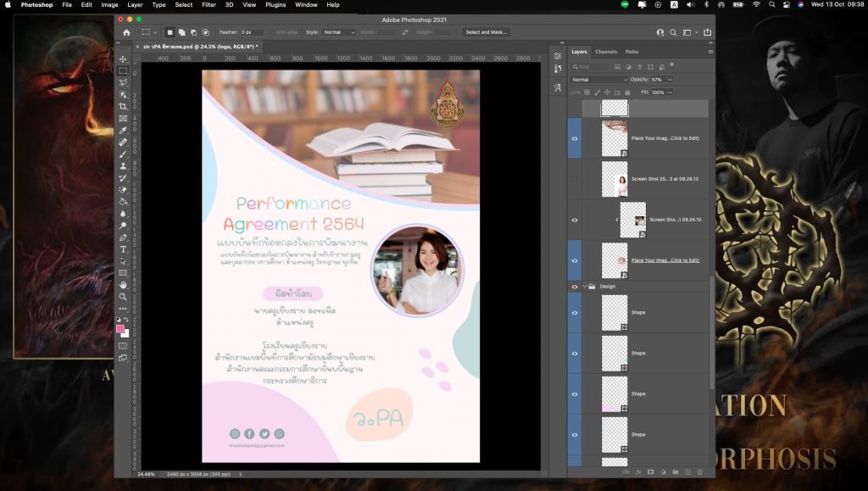Select the Hand tool
This screenshot has height=491, width=868.
pyautogui.click(x=123, y=285)
